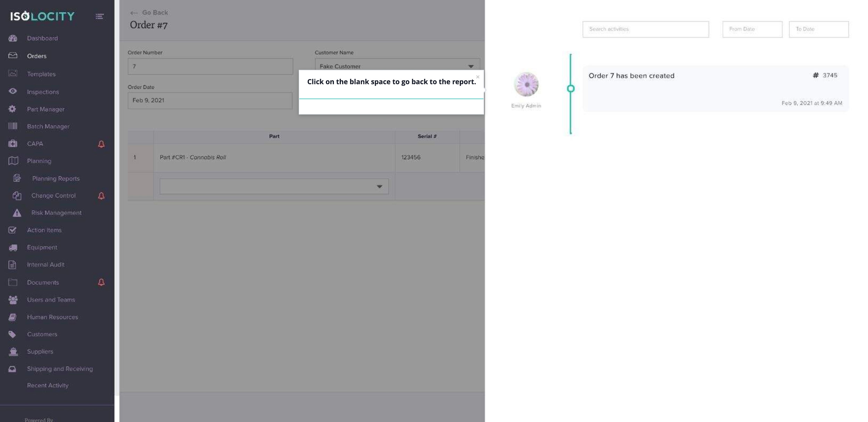Click the 'Part #CR1 - Cannabis Roll' cell
This screenshot has width=868, height=422.
click(x=274, y=157)
